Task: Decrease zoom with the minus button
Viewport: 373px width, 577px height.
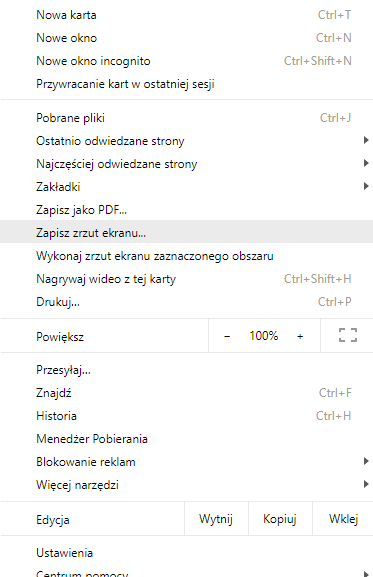Action: (x=227, y=336)
